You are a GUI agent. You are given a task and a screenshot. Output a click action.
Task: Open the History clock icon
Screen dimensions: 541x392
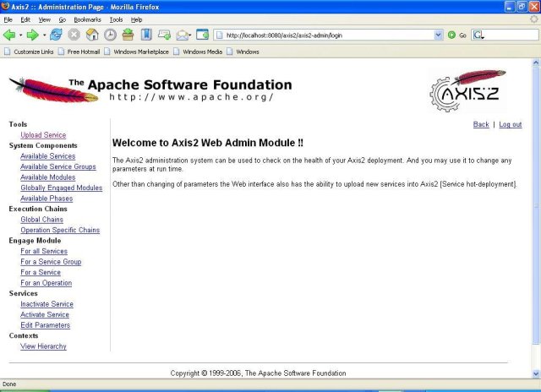click(111, 35)
